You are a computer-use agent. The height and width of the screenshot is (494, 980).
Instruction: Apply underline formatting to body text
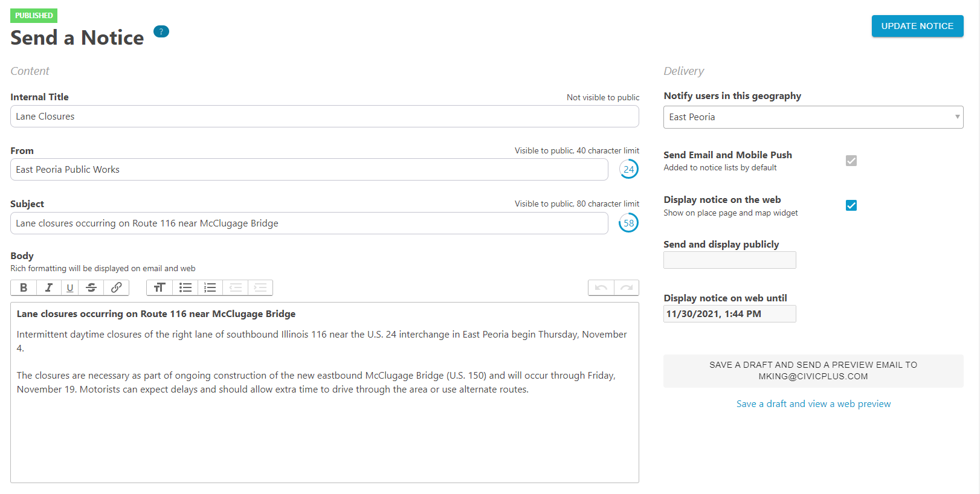coord(70,287)
